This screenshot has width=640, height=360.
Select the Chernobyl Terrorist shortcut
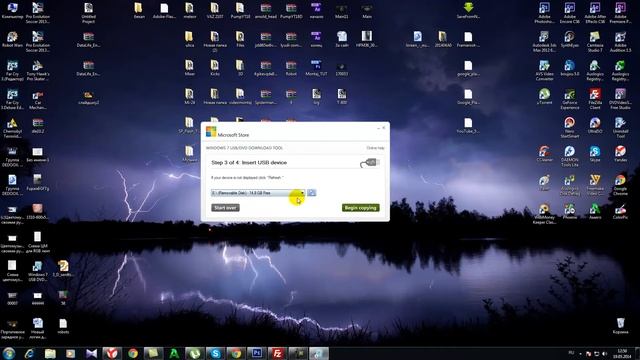click(x=12, y=128)
